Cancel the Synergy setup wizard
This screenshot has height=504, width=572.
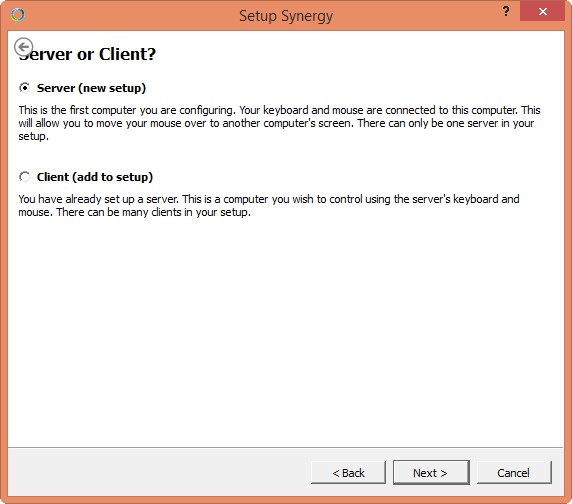(514, 473)
